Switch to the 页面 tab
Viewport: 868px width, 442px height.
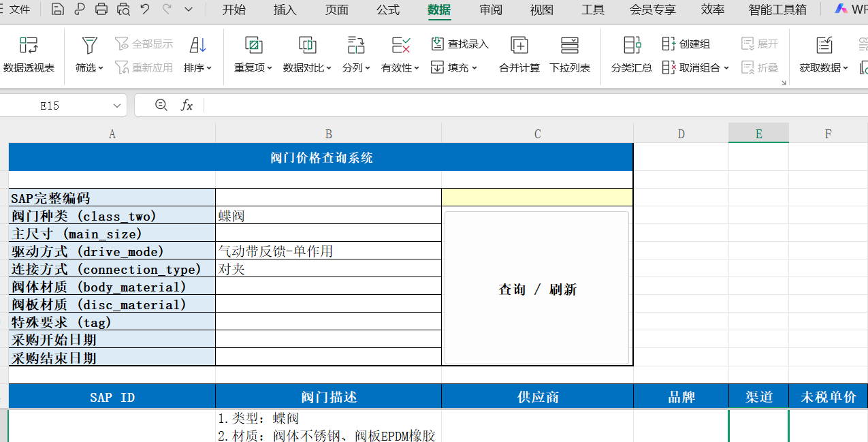pyautogui.click(x=337, y=10)
